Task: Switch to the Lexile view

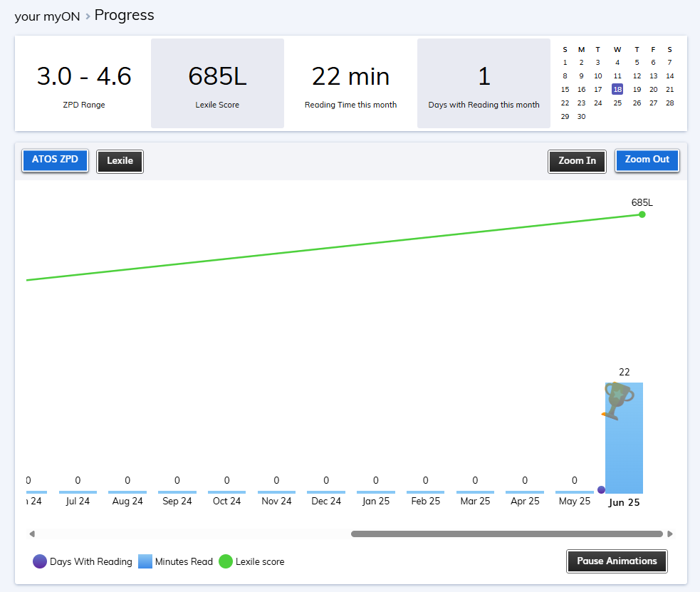Action: [120, 161]
